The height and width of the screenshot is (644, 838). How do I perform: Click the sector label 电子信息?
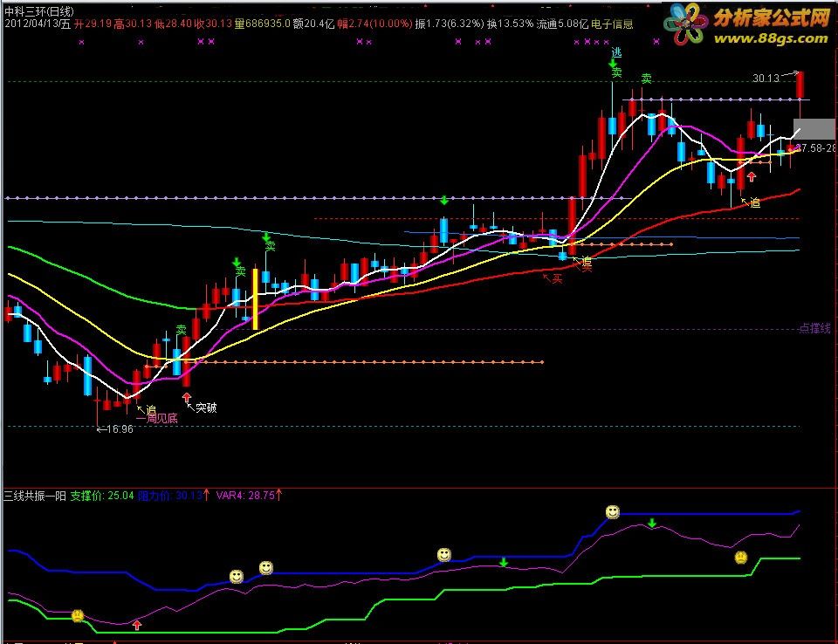click(612, 24)
